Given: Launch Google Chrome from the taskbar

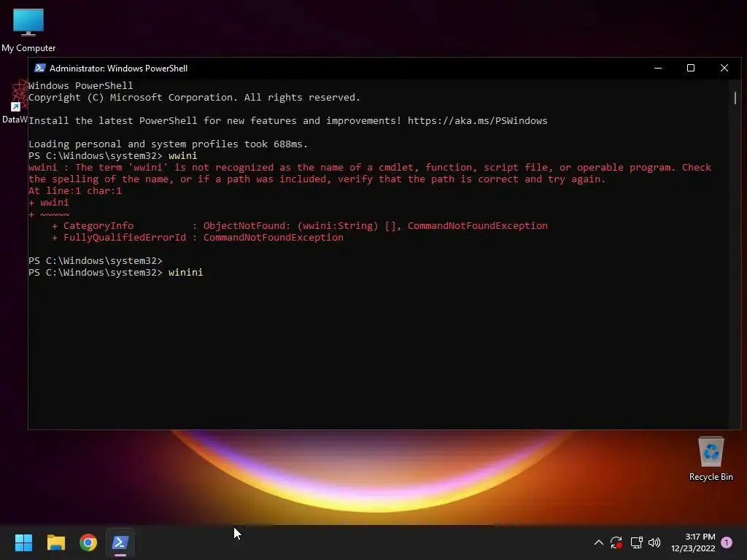Looking at the screenshot, I should pyautogui.click(x=88, y=542).
